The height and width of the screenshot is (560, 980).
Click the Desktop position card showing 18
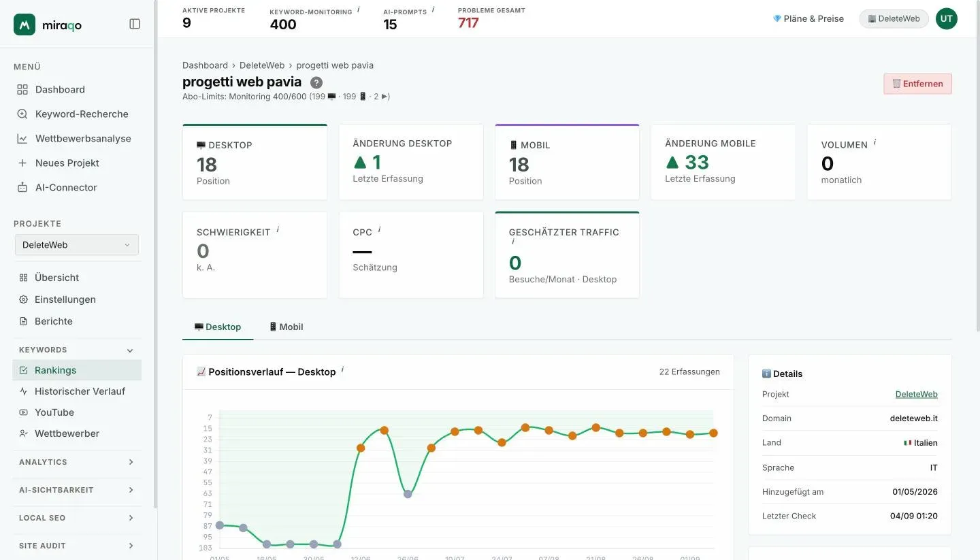255,163
